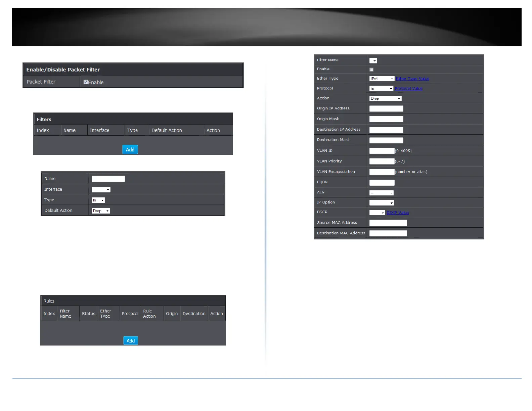Click the Rules Destination header

[194, 314]
